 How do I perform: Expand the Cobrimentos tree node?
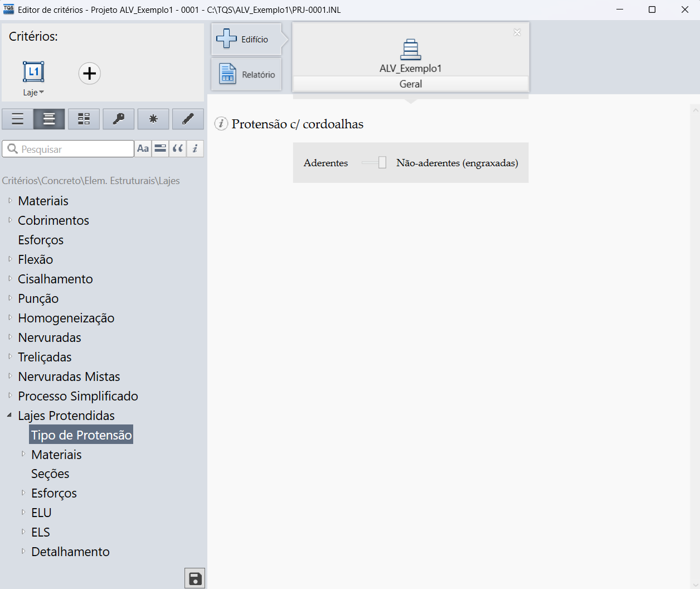point(10,220)
